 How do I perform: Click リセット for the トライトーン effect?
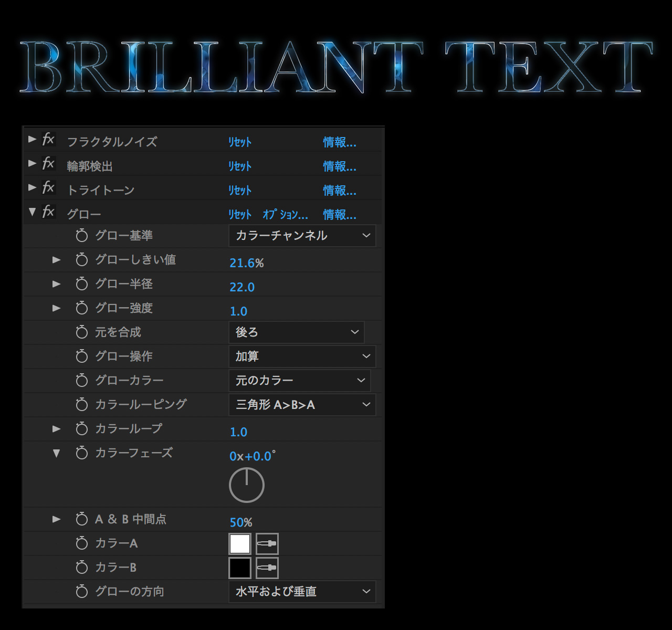tap(240, 191)
